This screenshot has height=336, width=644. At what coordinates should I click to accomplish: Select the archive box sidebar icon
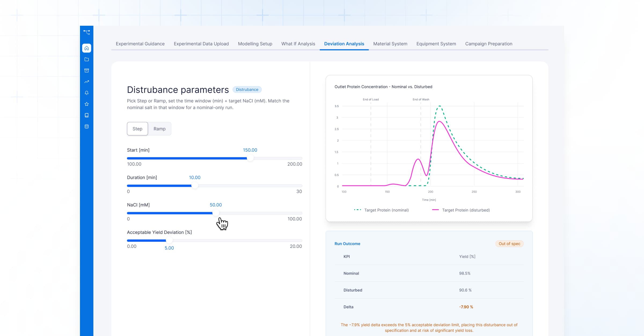(x=86, y=70)
